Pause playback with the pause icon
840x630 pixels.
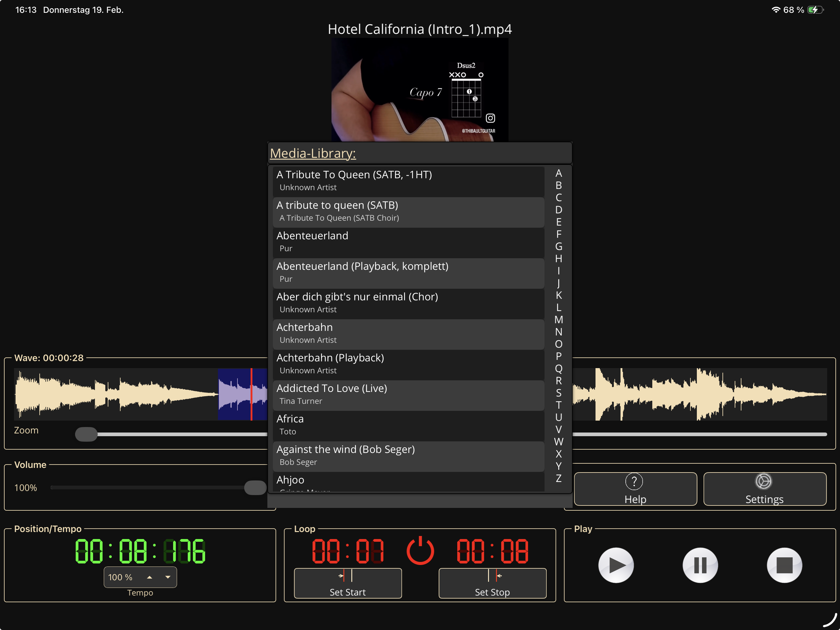point(700,565)
